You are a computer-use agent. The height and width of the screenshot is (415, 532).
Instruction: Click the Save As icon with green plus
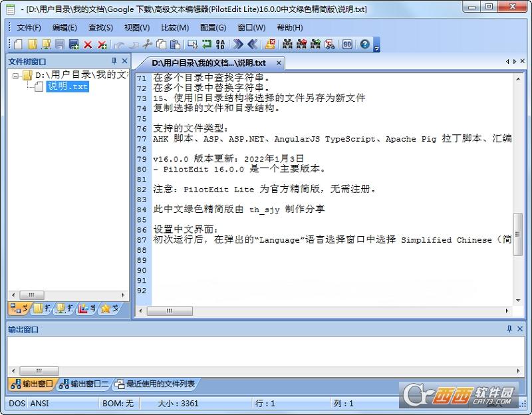pyautogui.click(x=74, y=45)
